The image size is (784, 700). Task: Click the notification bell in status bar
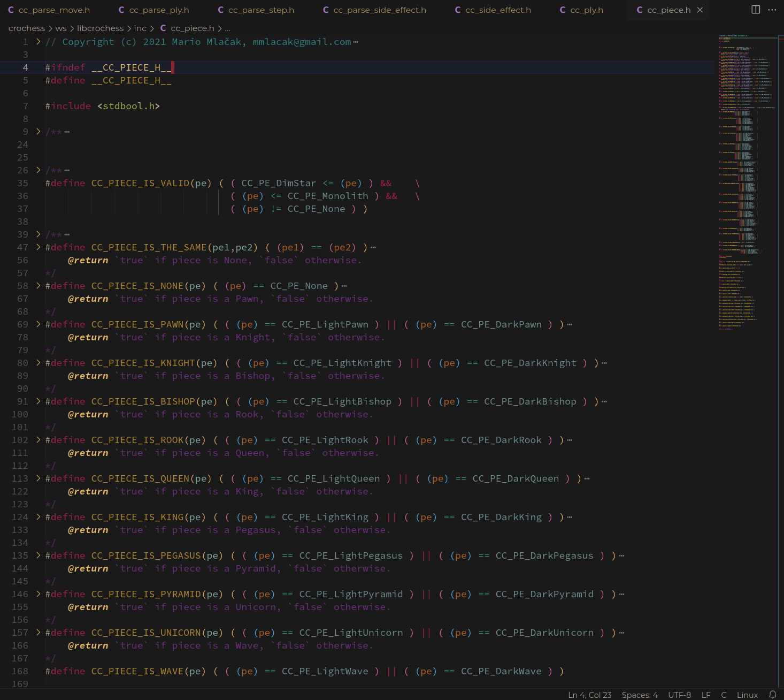tap(772, 695)
